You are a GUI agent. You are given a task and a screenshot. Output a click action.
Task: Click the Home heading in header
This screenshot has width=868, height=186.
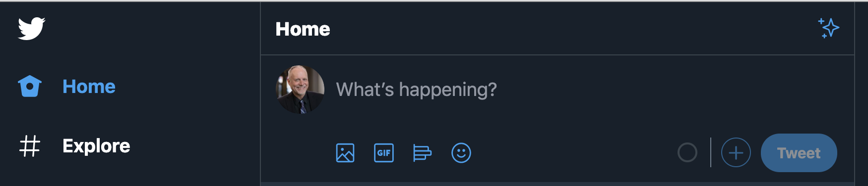click(x=303, y=29)
